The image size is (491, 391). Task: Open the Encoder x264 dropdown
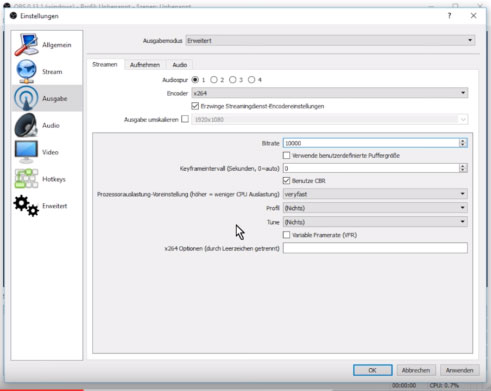[330, 93]
